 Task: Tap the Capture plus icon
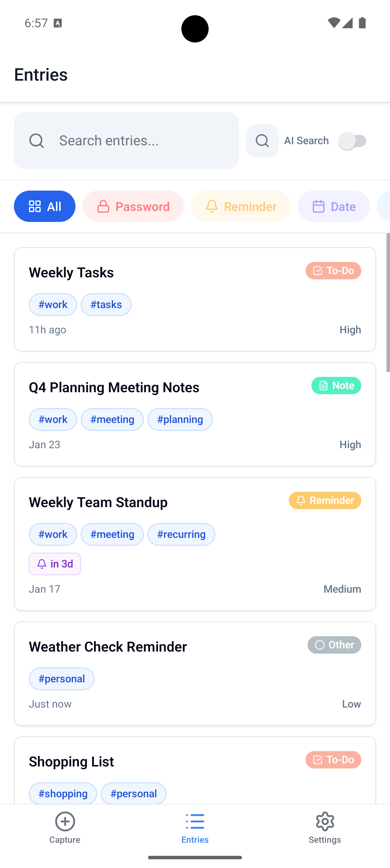(65, 822)
